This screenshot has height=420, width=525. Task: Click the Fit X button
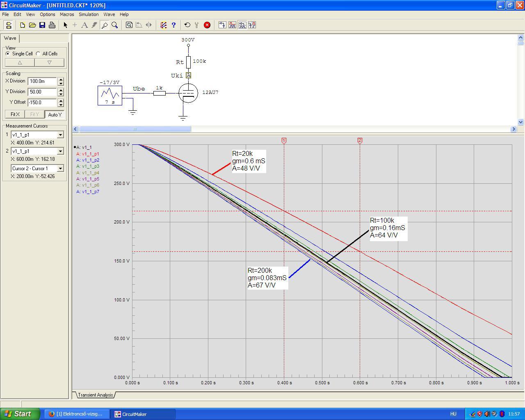coord(15,114)
